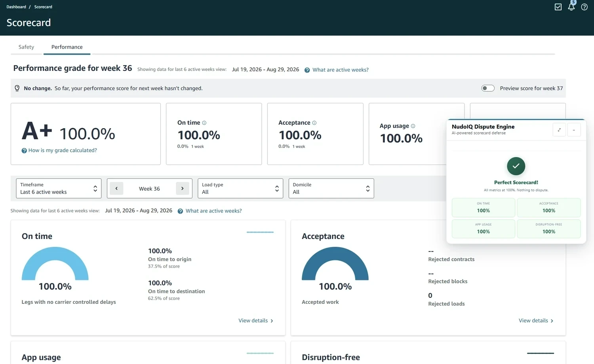Viewport: 594px width, 364px height.
Task: Click the 62.5% of score text
Action: click(164, 298)
